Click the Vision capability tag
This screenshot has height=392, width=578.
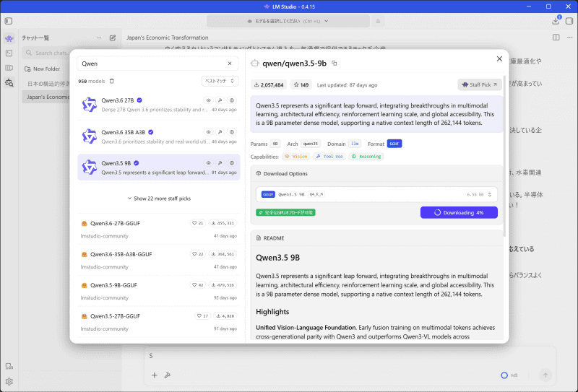296,157
